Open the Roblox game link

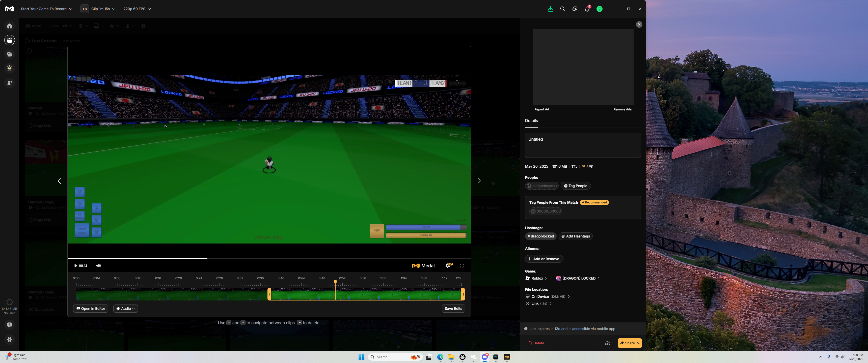tap(536, 279)
